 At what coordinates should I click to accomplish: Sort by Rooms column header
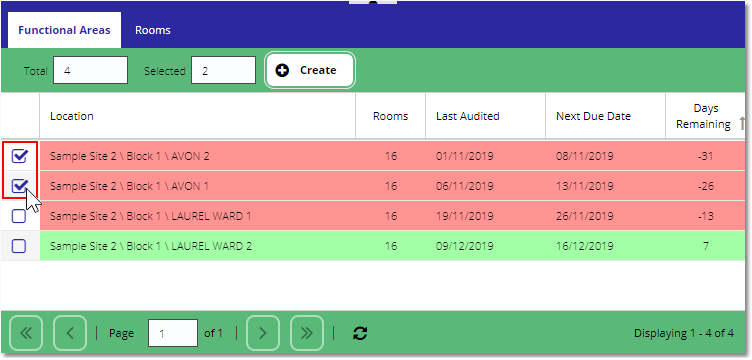[390, 116]
